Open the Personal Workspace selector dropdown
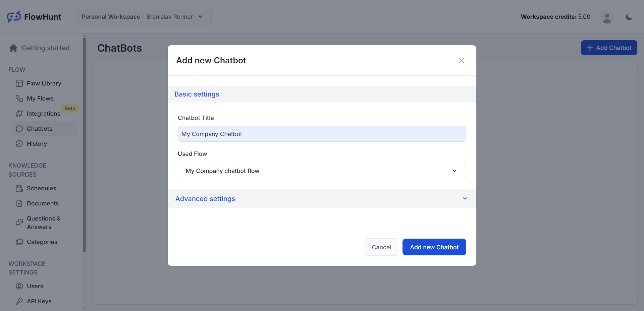Image resolution: width=644 pixels, height=311 pixels. point(143,17)
